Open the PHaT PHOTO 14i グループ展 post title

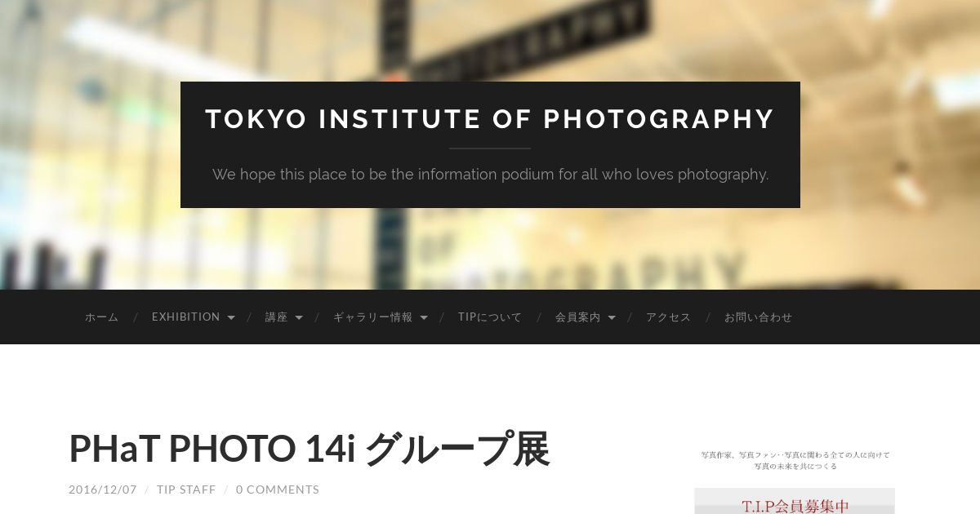click(310, 449)
